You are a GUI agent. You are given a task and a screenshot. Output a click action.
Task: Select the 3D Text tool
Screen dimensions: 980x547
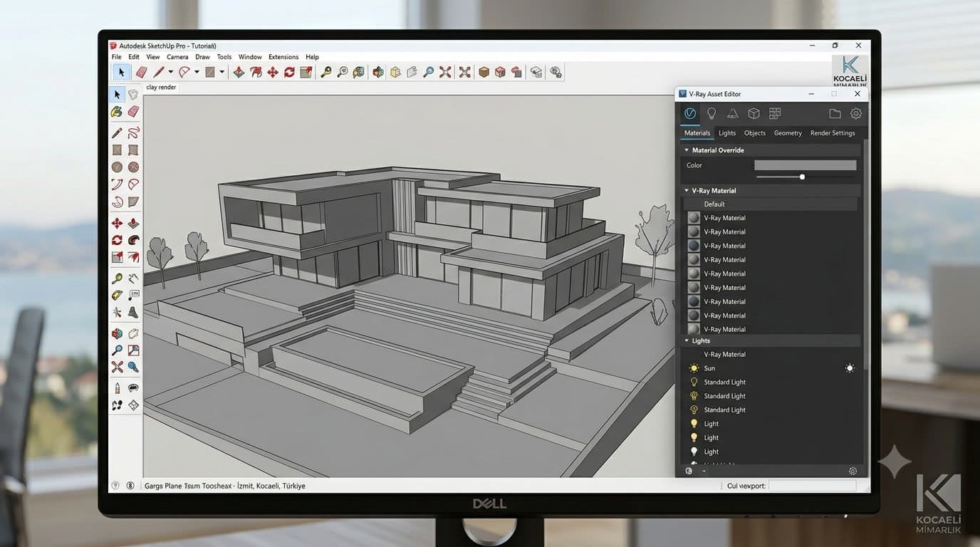click(133, 312)
